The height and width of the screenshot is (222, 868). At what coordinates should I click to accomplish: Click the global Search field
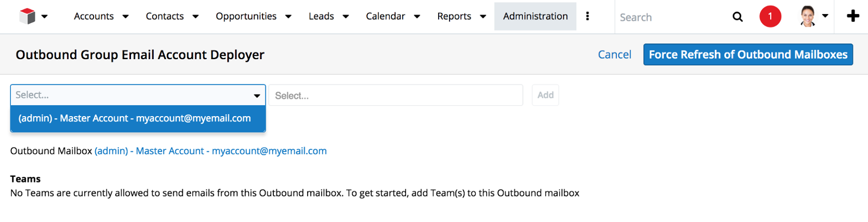point(671,17)
